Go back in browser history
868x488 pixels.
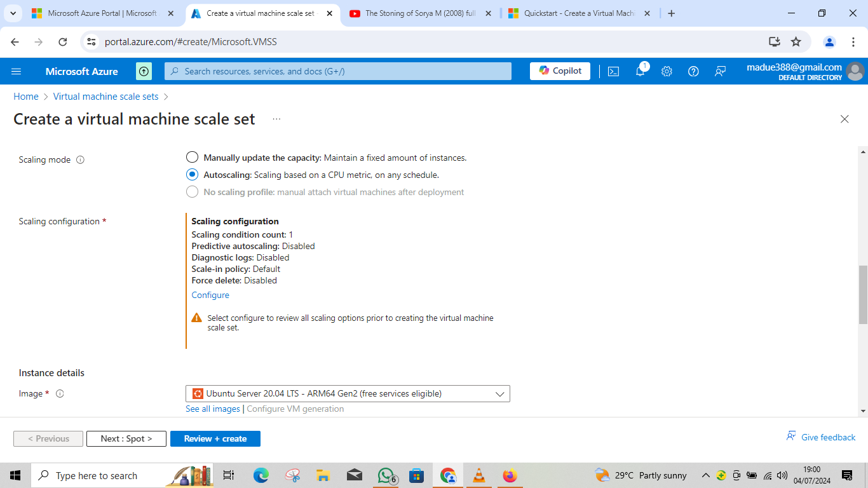pos(15,42)
